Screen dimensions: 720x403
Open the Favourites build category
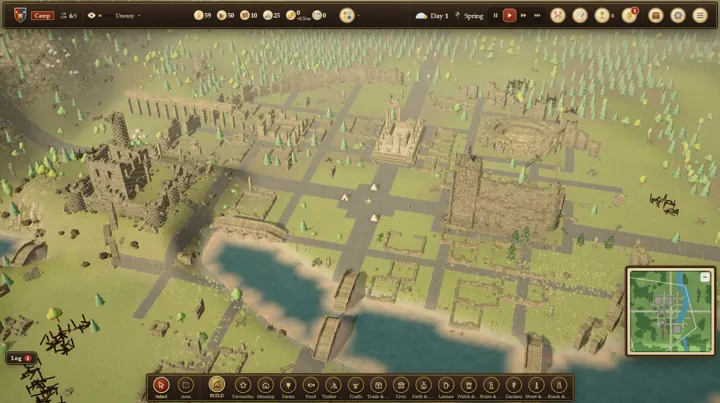coord(243,386)
